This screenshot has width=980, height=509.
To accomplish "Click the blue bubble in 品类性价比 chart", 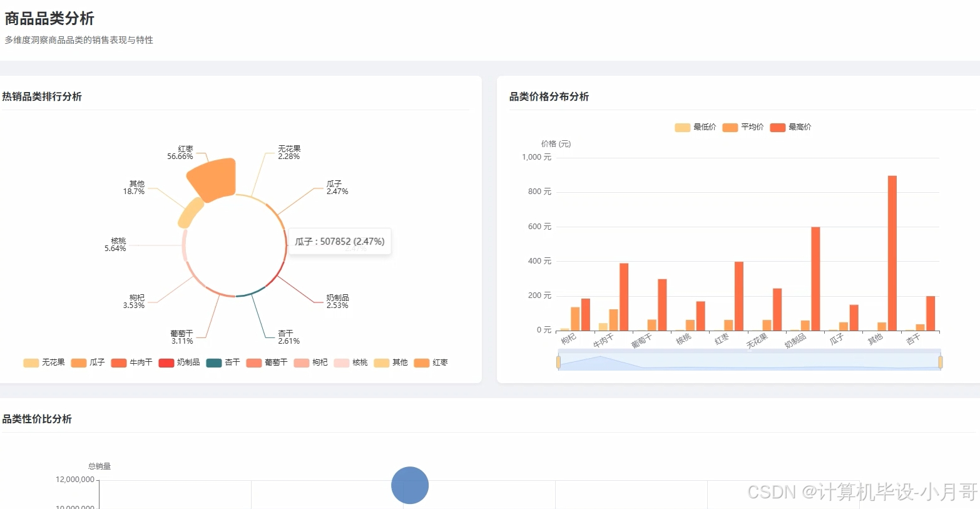I will click(x=410, y=485).
